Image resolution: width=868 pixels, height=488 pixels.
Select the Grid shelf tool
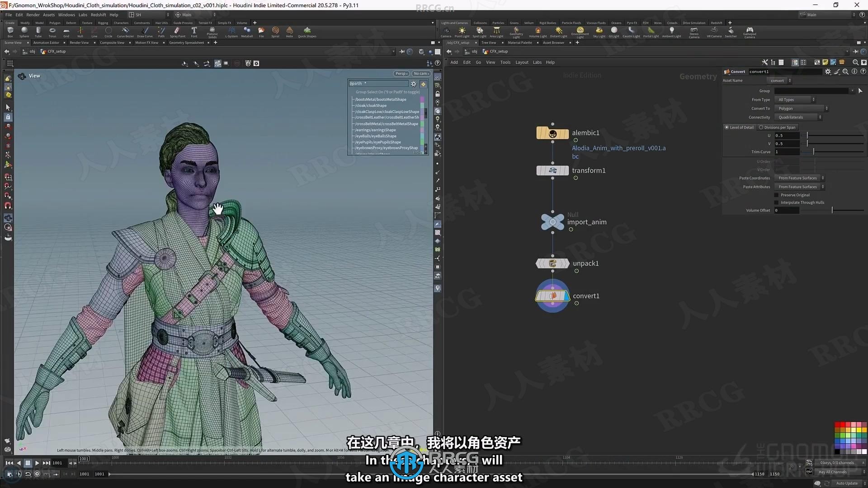point(66,32)
